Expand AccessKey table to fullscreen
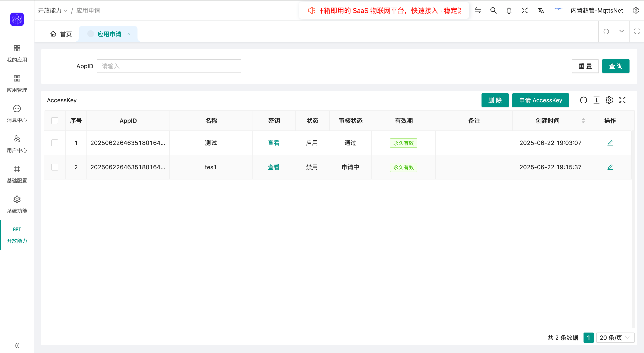 point(622,100)
